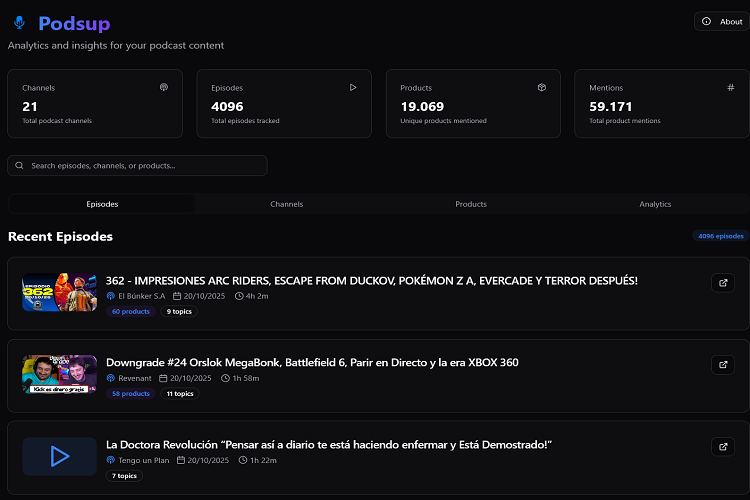This screenshot has height=500, width=750.
Task: Click the 4096 episodes count badge
Action: click(720, 236)
